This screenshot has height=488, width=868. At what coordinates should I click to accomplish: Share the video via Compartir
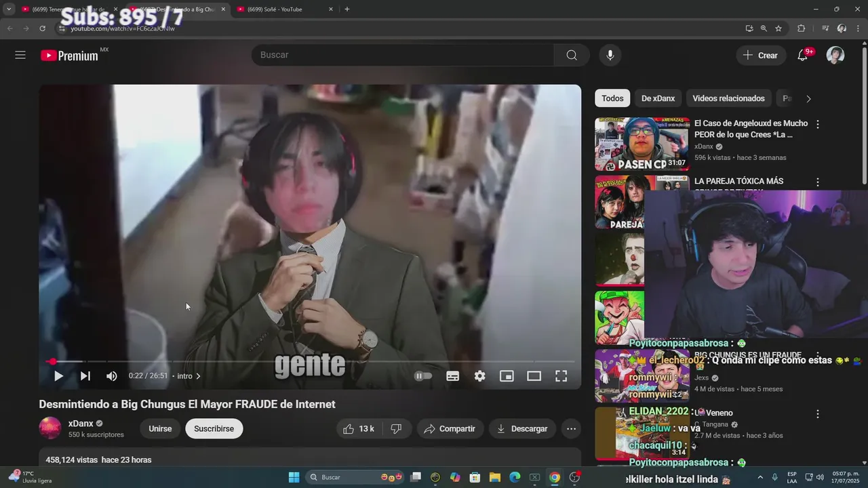pyautogui.click(x=450, y=428)
